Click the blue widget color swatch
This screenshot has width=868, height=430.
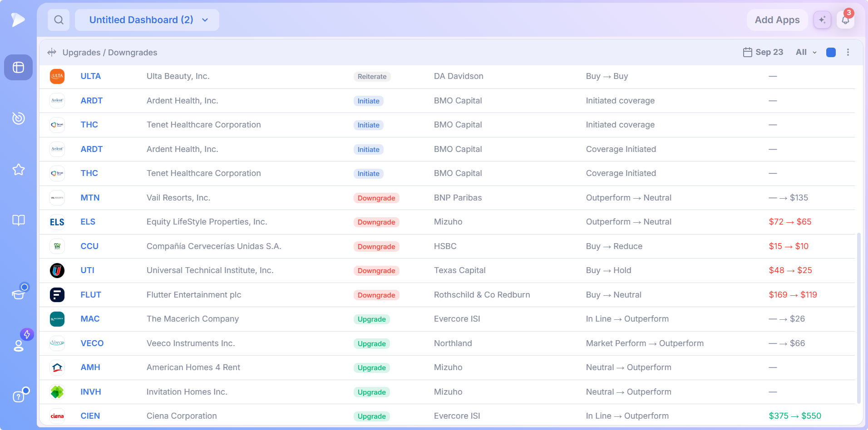coord(831,52)
